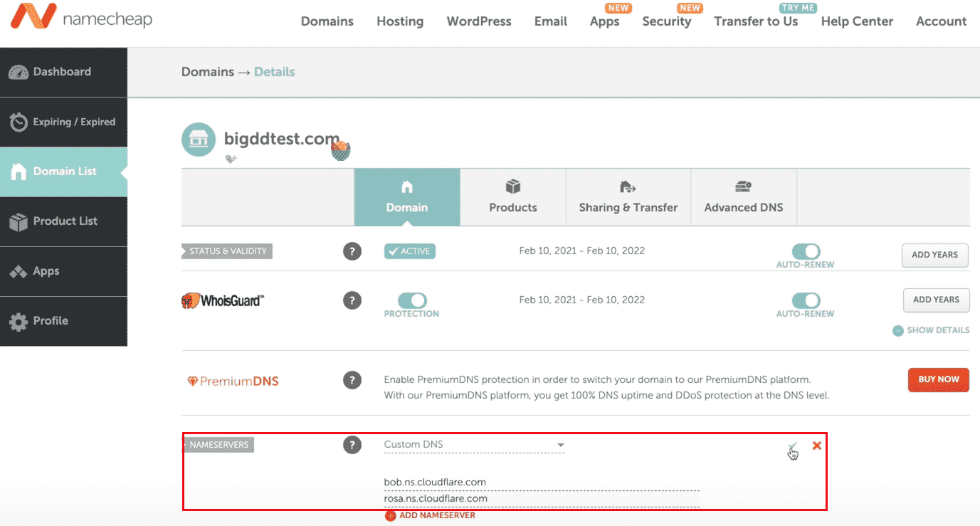Click Add Years for WhoisGuard

tap(936, 300)
